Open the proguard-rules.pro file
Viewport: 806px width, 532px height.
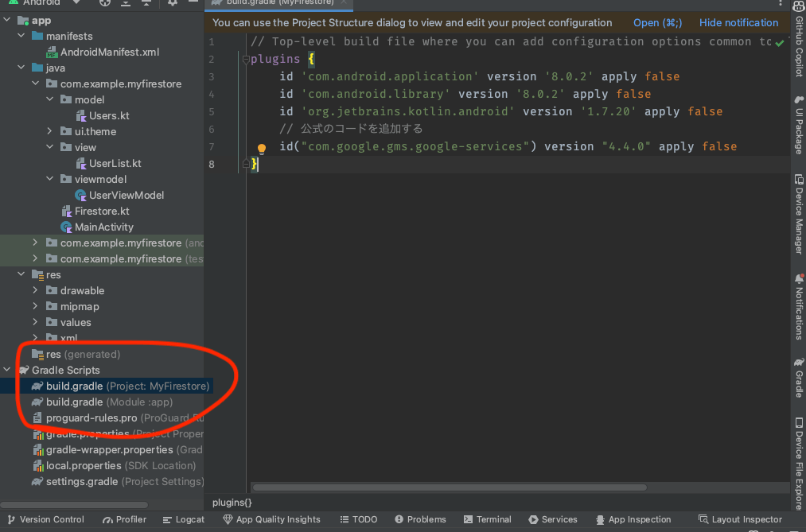[x=118, y=418]
